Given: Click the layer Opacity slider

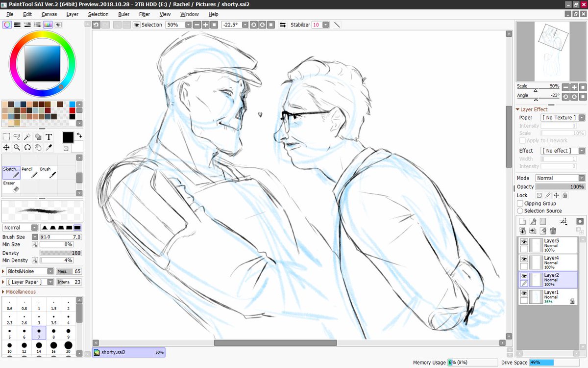Looking at the screenshot, I should (560, 186).
